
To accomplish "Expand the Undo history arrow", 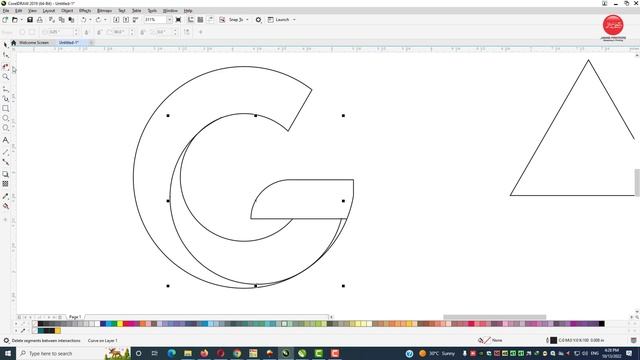I will (x=90, y=20).
